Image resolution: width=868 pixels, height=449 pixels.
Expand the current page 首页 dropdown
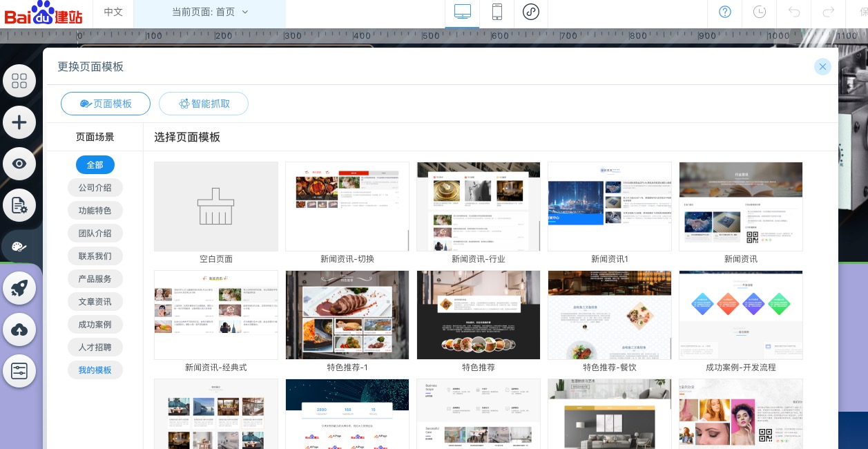(x=209, y=12)
